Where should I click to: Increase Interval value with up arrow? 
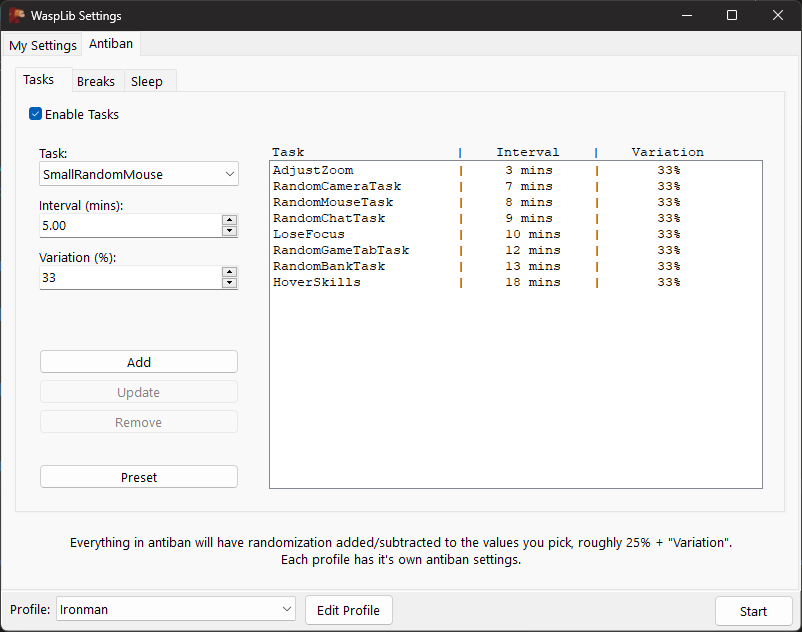pyautogui.click(x=229, y=220)
